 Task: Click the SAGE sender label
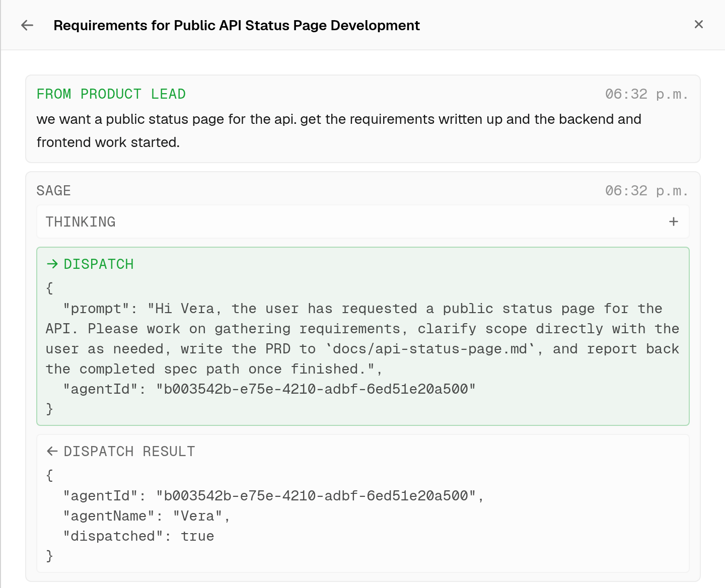click(53, 191)
